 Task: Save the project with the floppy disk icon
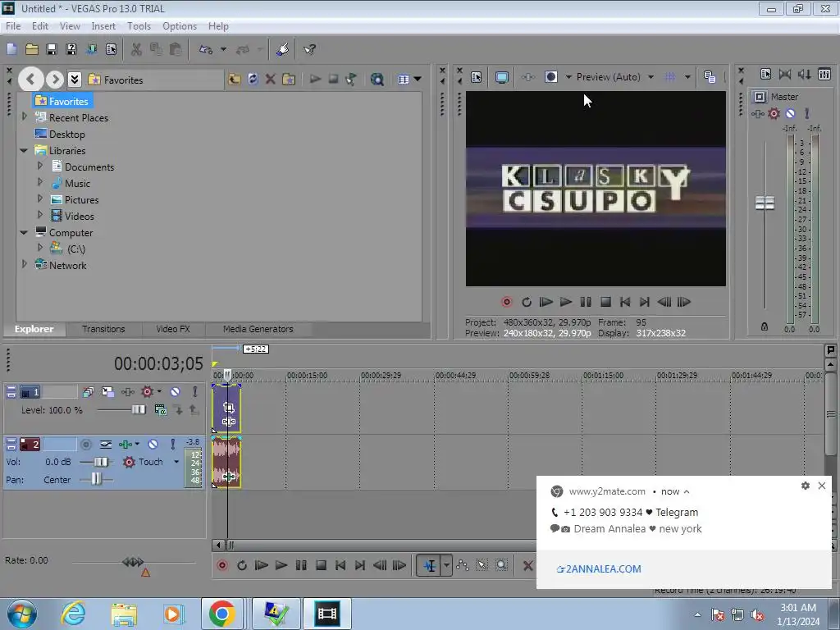[x=52, y=49]
